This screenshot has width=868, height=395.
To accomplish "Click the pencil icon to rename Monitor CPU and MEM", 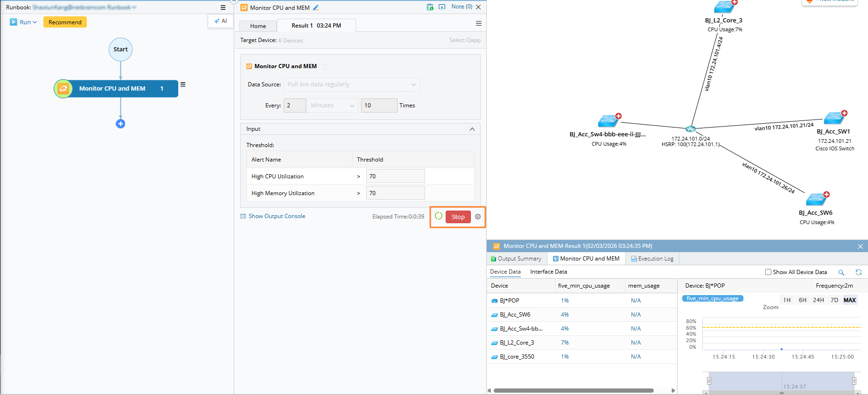I will (316, 7).
